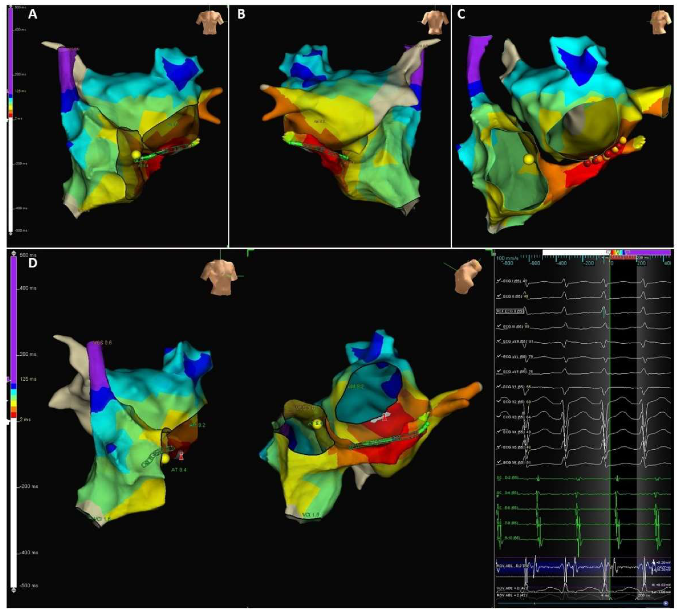Click the torso orientation icon in panel B
This screenshot has width=680, height=616.
[435, 22]
